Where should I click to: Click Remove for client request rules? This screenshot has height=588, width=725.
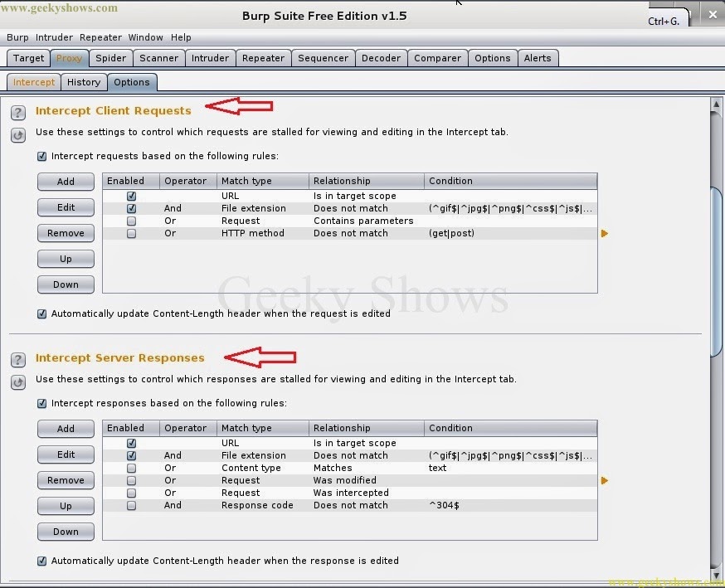[x=66, y=233]
